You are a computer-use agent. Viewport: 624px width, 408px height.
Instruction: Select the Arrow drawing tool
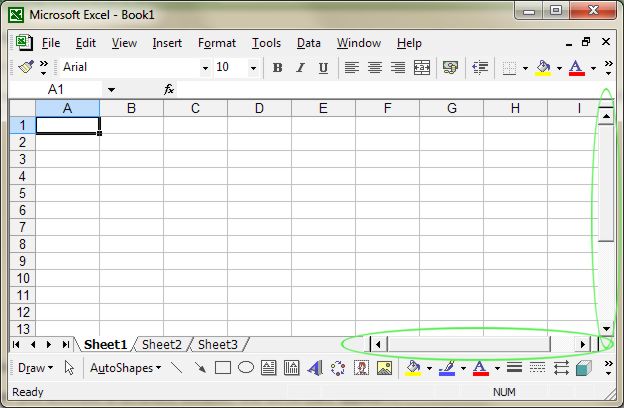pyautogui.click(x=200, y=368)
